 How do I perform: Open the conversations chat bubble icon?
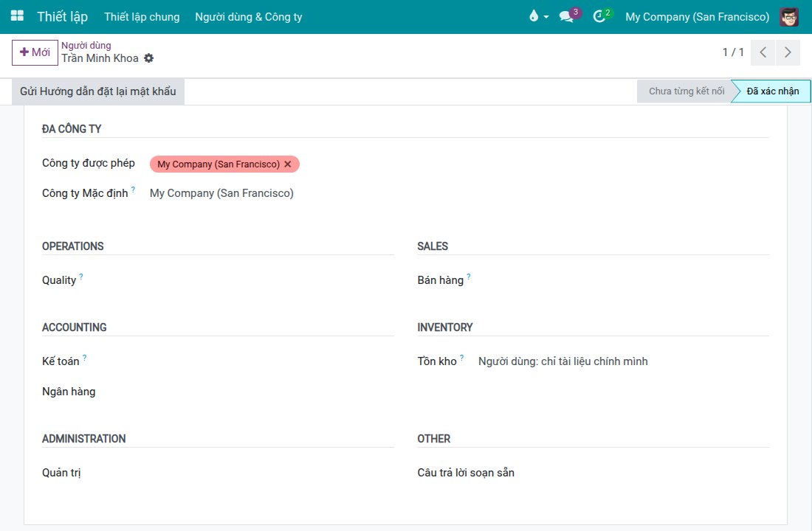click(x=570, y=16)
